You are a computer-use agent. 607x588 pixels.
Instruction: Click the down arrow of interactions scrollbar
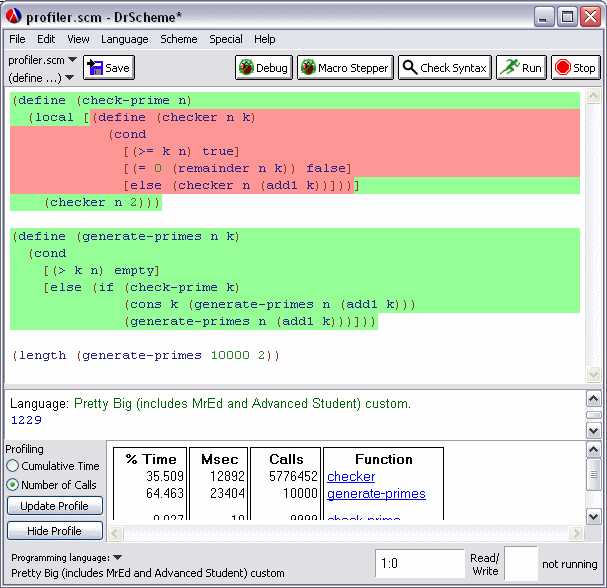593,430
